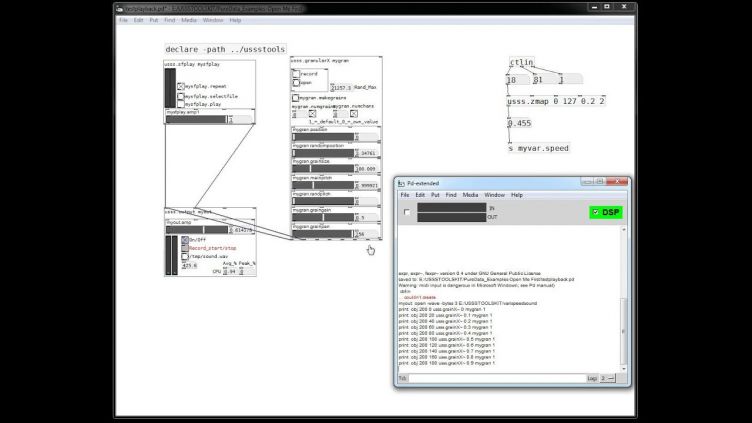
Task: Open Put menu in Pd-extended window
Action: (x=435, y=195)
